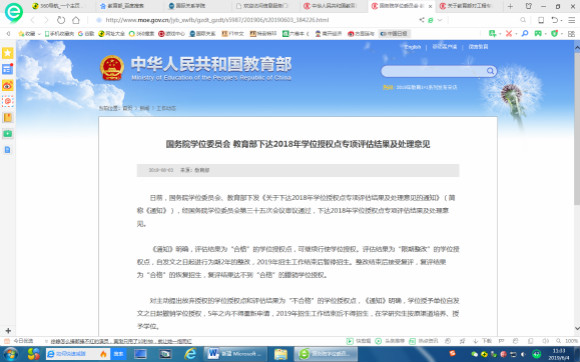
Task: Expand the dropdown next to the scissors icon
Action: (x=516, y=34)
